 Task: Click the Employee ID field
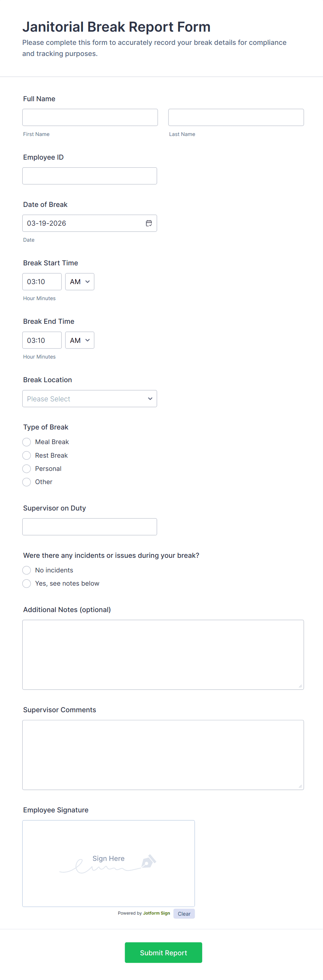(90, 175)
